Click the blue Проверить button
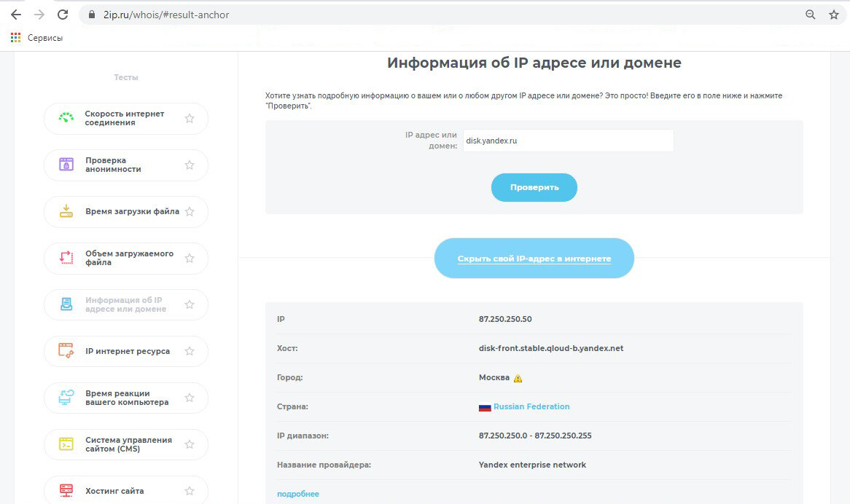This screenshot has height=504, width=850. point(534,187)
